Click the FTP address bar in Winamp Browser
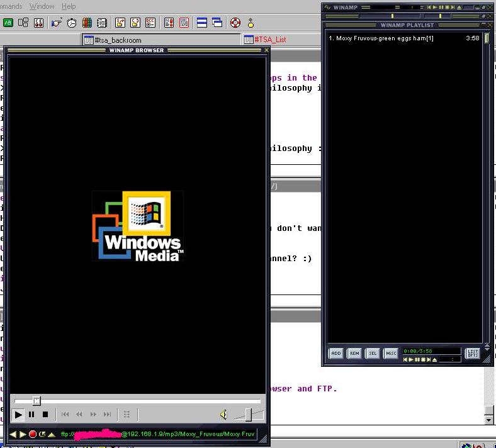This screenshot has width=496, height=448. (x=157, y=434)
